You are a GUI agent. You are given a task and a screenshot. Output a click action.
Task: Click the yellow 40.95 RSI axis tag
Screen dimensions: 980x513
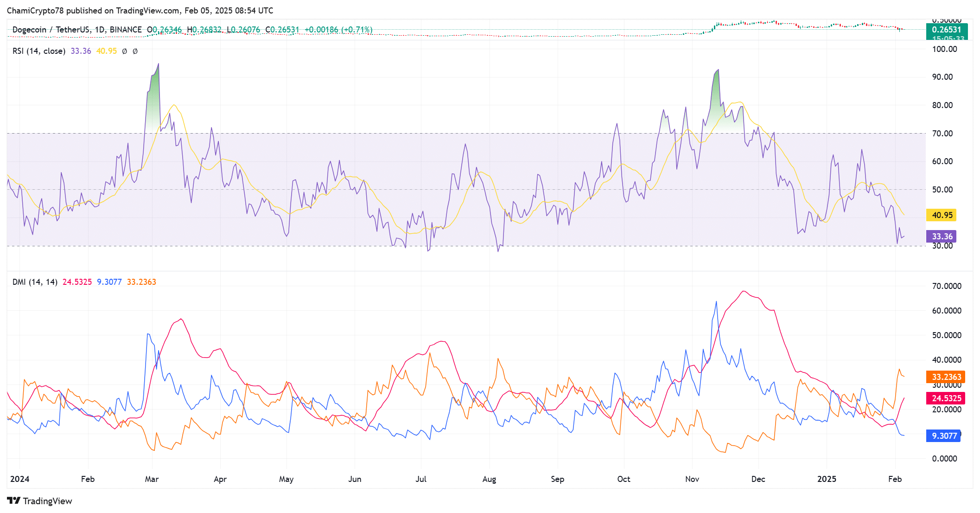[x=941, y=215]
